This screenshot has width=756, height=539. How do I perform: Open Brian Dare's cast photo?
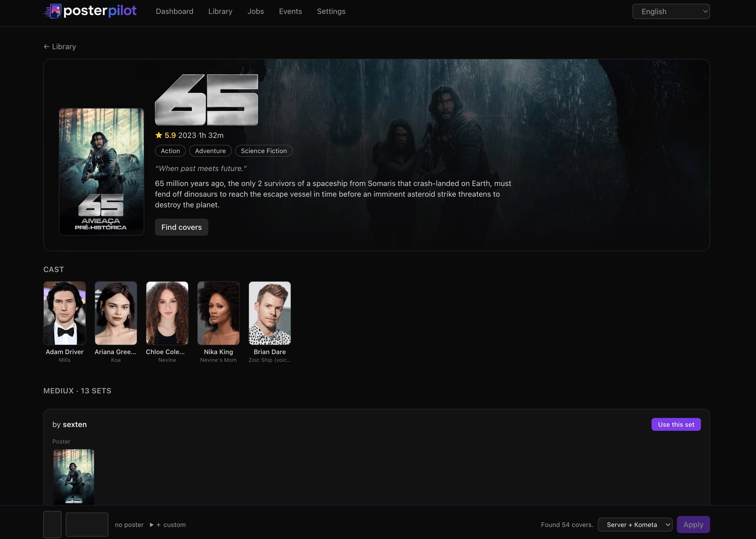(270, 313)
